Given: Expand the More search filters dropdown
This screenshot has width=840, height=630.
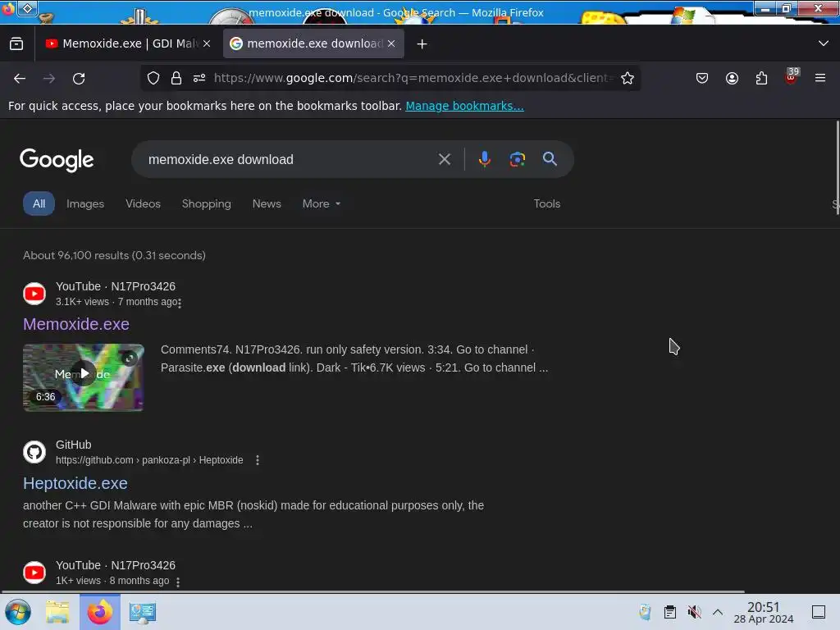Looking at the screenshot, I should pyautogui.click(x=322, y=203).
